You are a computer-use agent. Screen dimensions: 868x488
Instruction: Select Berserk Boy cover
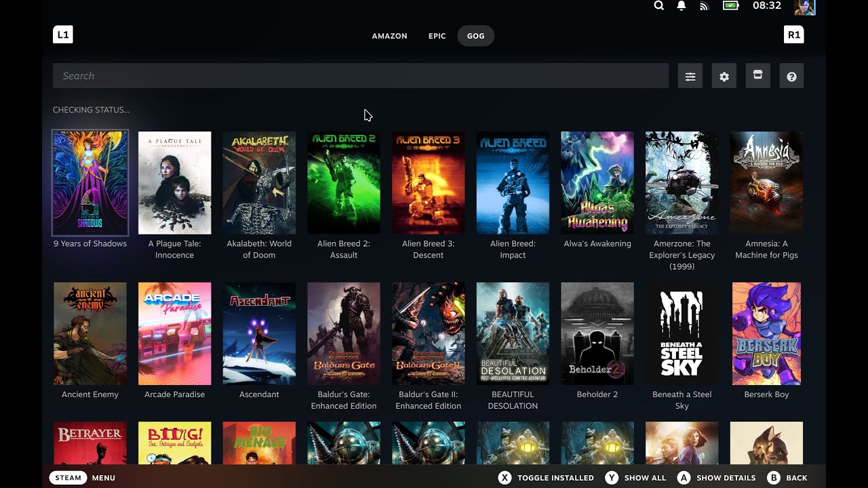[x=766, y=333]
